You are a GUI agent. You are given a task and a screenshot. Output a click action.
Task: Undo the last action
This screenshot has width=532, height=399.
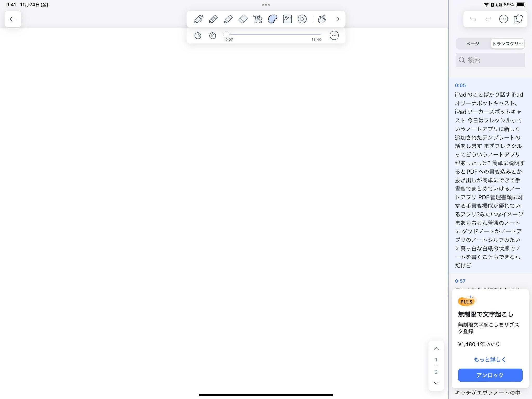[473, 19]
